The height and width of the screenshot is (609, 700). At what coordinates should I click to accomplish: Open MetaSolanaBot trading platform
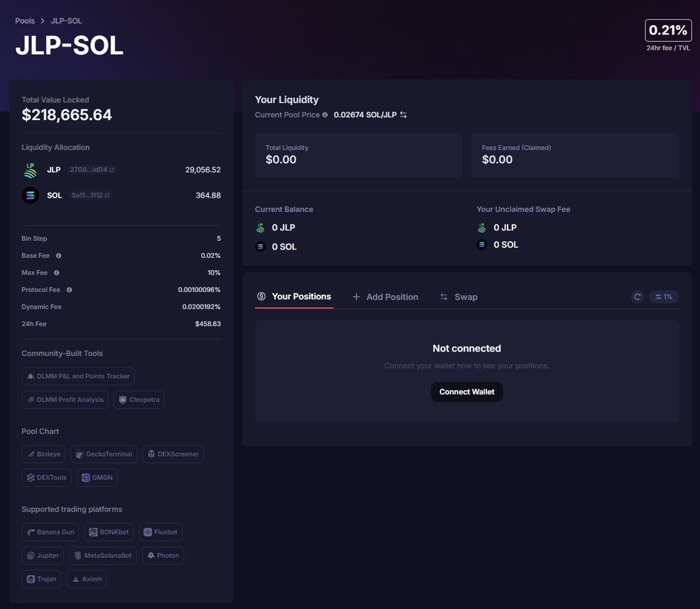coord(102,555)
